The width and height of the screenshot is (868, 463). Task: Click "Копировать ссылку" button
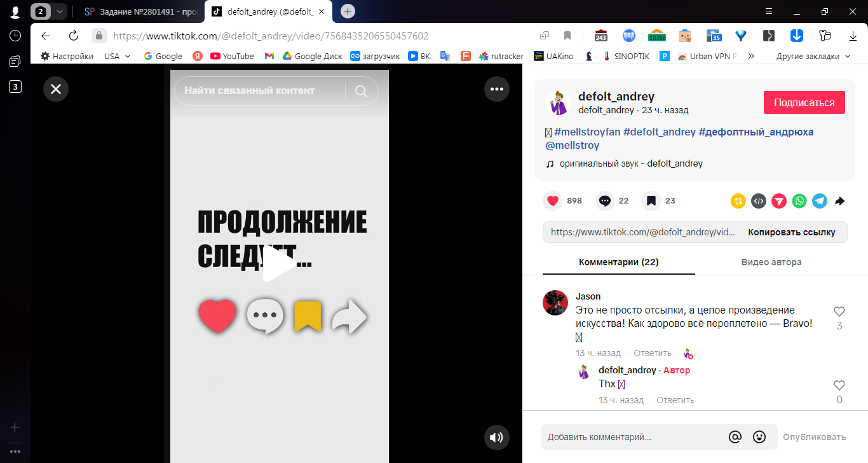coord(792,232)
